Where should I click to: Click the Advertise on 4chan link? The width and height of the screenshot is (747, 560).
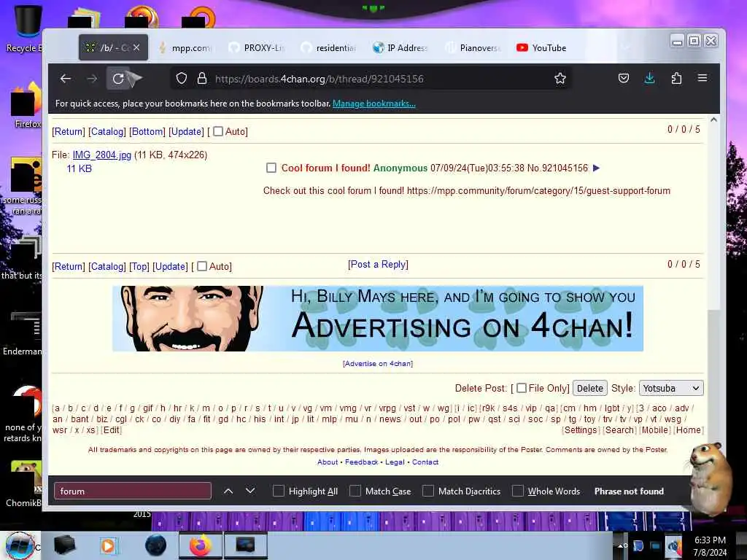pyautogui.click(x=378, y=363)
